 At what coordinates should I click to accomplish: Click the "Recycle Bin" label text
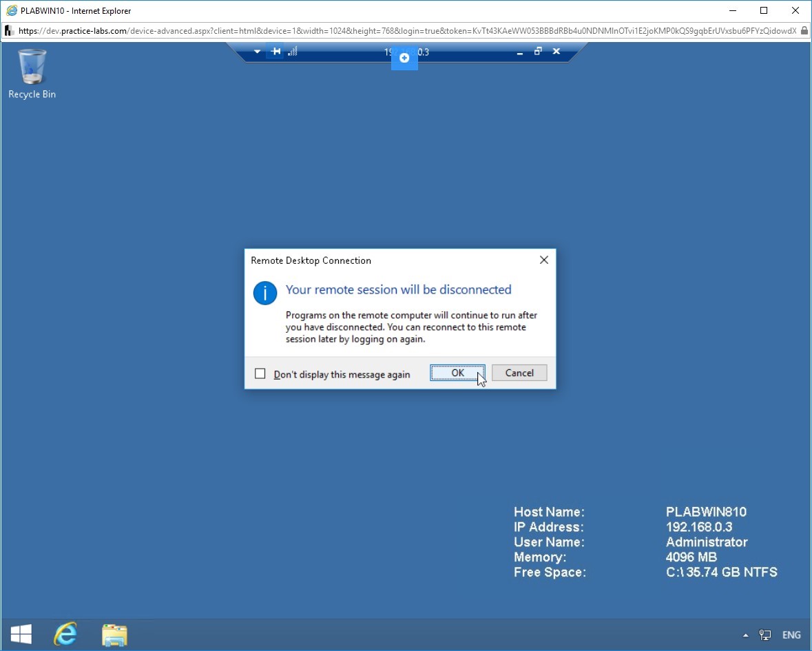(32, 94)
